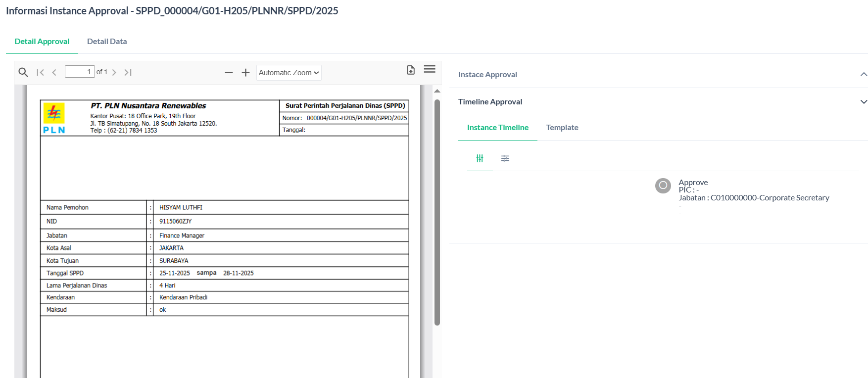Click the Finance Manager value

(182, 236)
